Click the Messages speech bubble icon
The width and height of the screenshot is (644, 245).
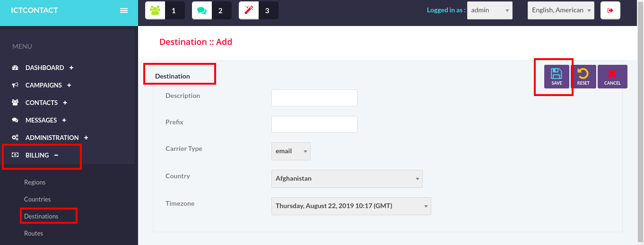15,120
